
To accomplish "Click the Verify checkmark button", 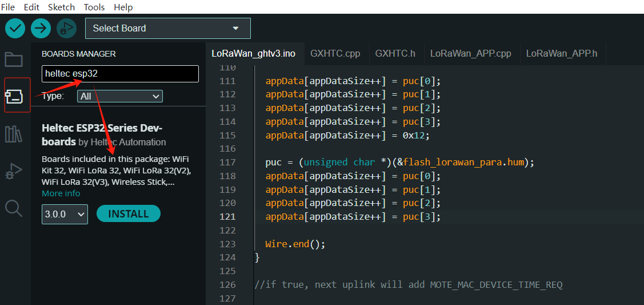I will point(15,28).
